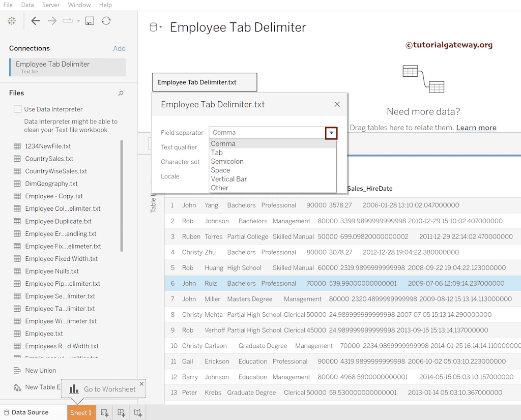Open the Data menu

pos(27,5)
